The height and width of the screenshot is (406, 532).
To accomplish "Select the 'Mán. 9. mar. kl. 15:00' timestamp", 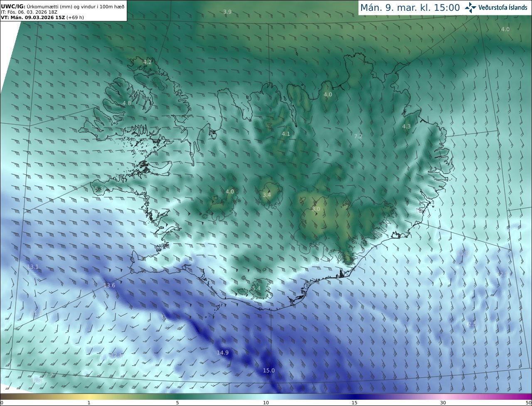I will 410,7.
